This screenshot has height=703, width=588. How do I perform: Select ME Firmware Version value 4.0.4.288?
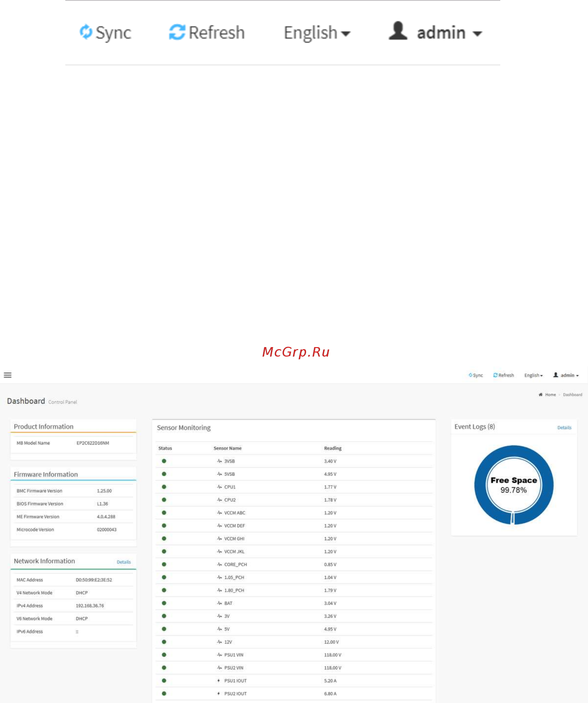(x=106, y=517)
